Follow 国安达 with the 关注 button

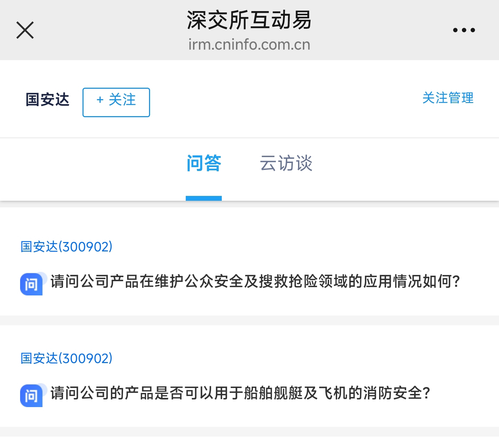point(116,102)
